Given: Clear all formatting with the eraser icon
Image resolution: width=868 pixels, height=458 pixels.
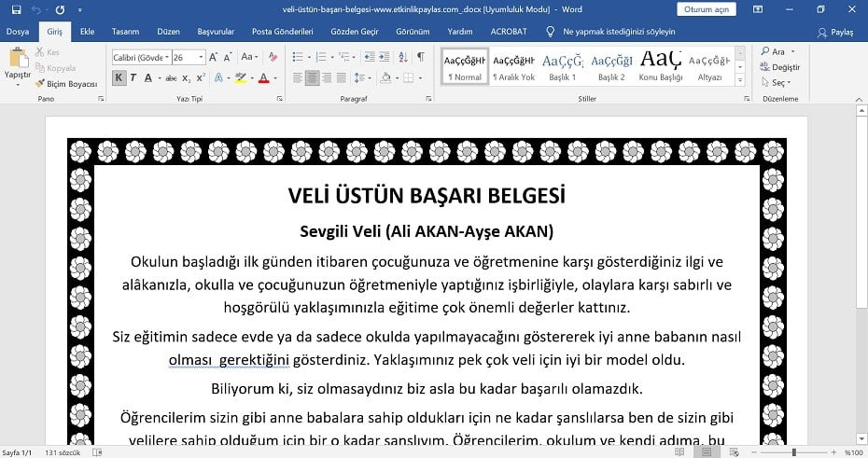Looking at the screenshot, I should click(273, 57).
